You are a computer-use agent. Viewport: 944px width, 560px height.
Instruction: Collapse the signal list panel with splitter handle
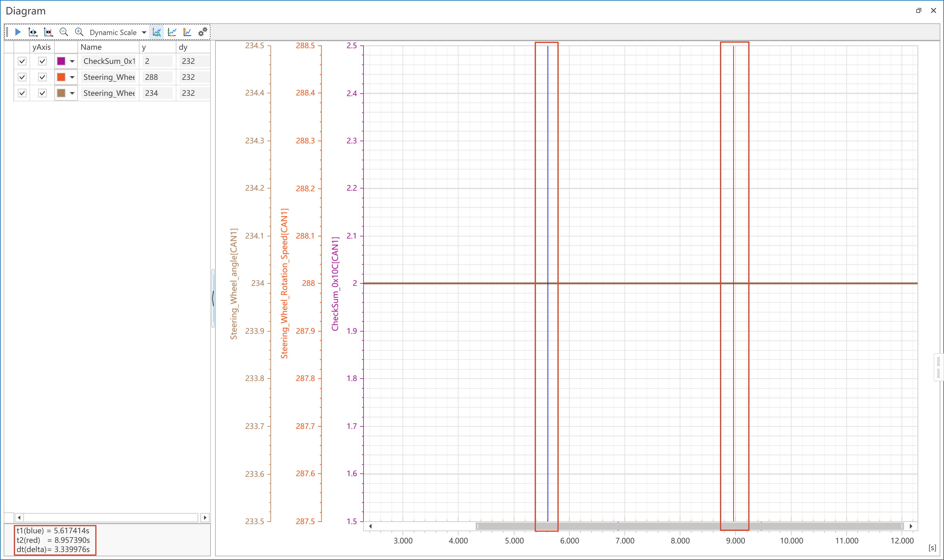213,298
